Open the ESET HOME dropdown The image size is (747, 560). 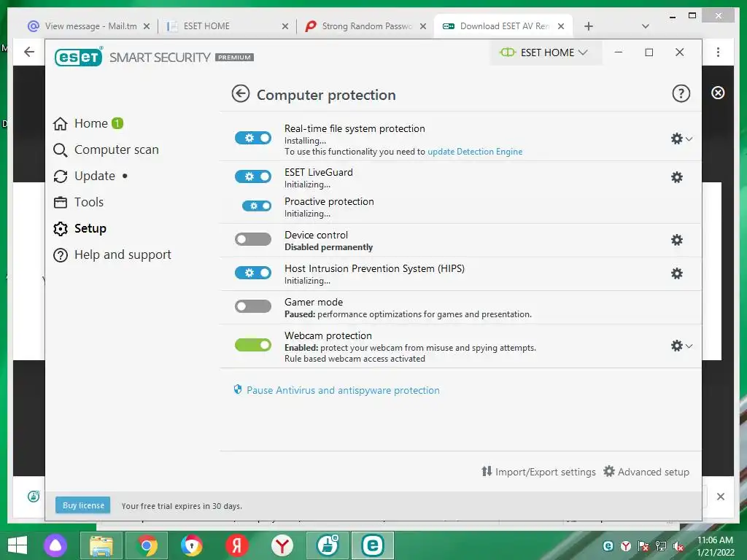tap(546, 52)
